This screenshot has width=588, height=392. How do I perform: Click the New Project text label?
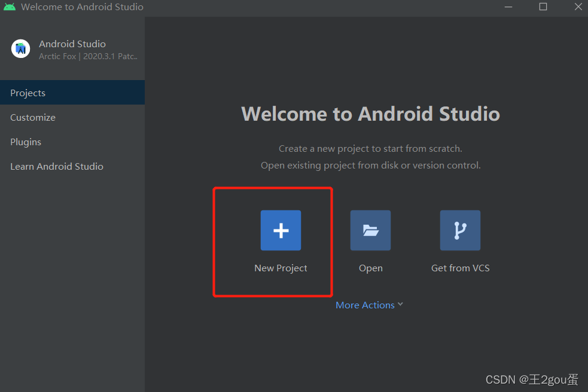281,268
